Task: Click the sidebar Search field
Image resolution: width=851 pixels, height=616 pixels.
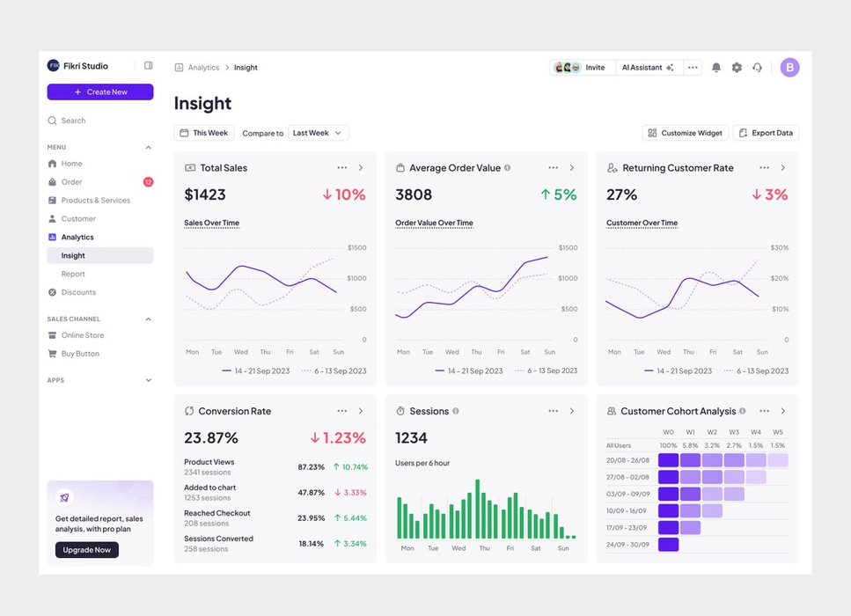Action: (99, 121)
